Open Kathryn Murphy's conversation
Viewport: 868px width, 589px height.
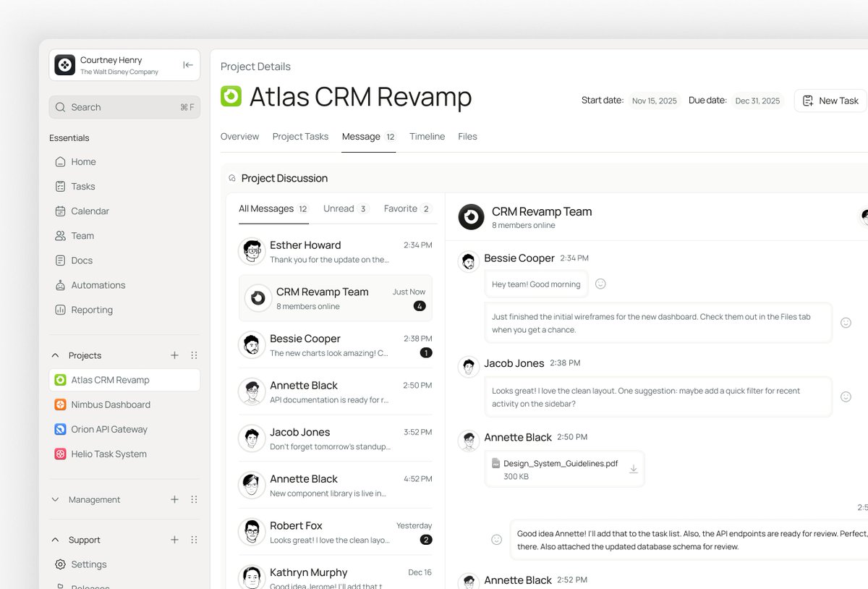coord(336,578)
